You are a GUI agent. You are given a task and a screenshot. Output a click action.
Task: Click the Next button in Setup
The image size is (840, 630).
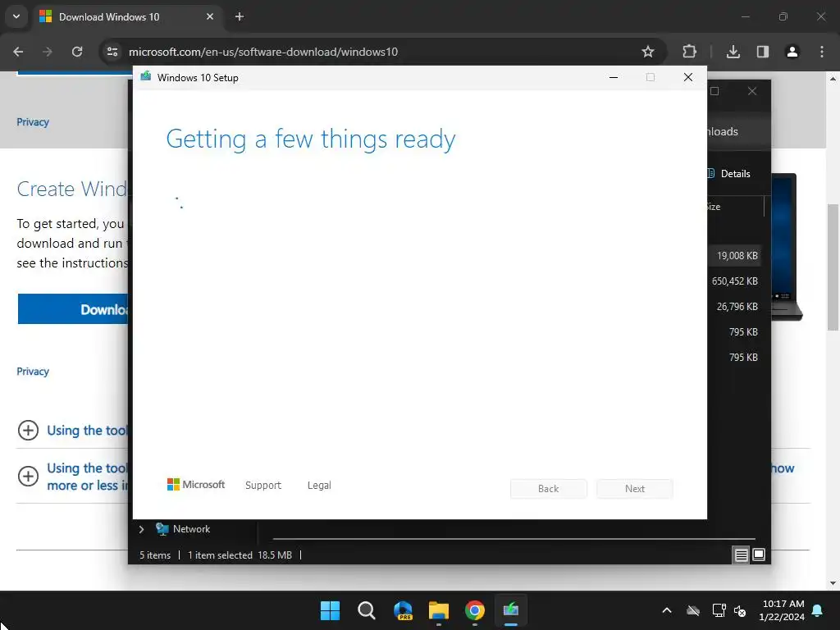[635, 489]
